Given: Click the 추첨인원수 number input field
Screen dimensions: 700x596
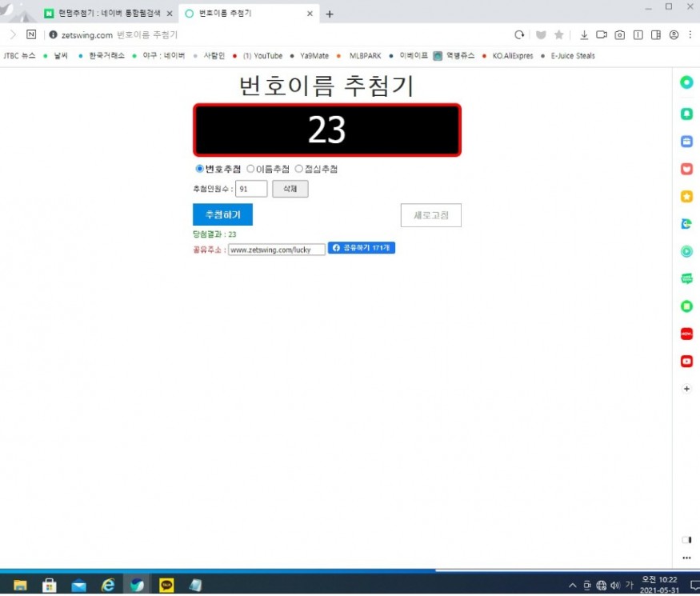Looking at the screenshot, I should (251, 190).
